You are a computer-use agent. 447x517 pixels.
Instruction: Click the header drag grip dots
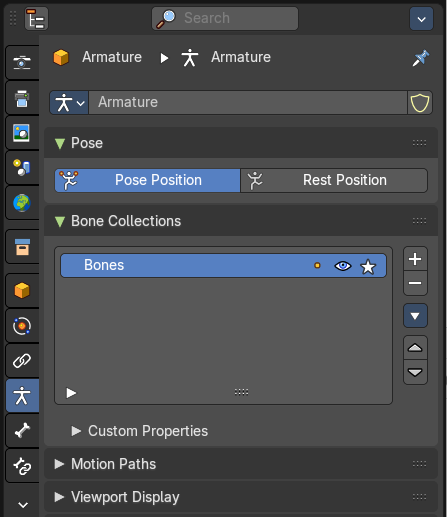tap(13, 18)
